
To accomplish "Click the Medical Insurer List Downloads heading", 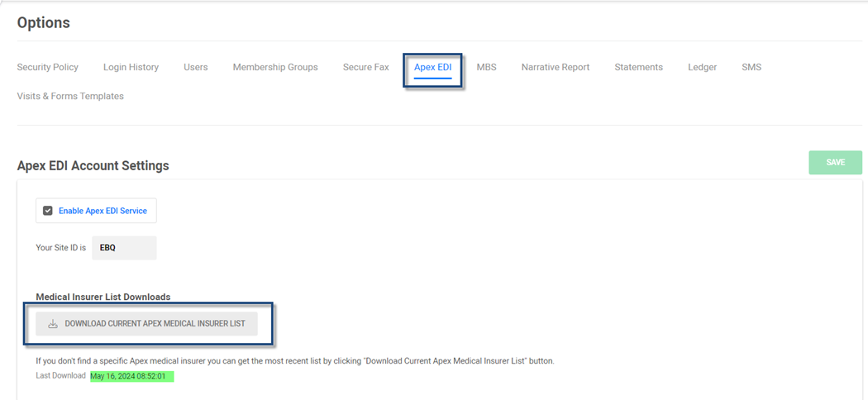I will [x=103, y=297].
